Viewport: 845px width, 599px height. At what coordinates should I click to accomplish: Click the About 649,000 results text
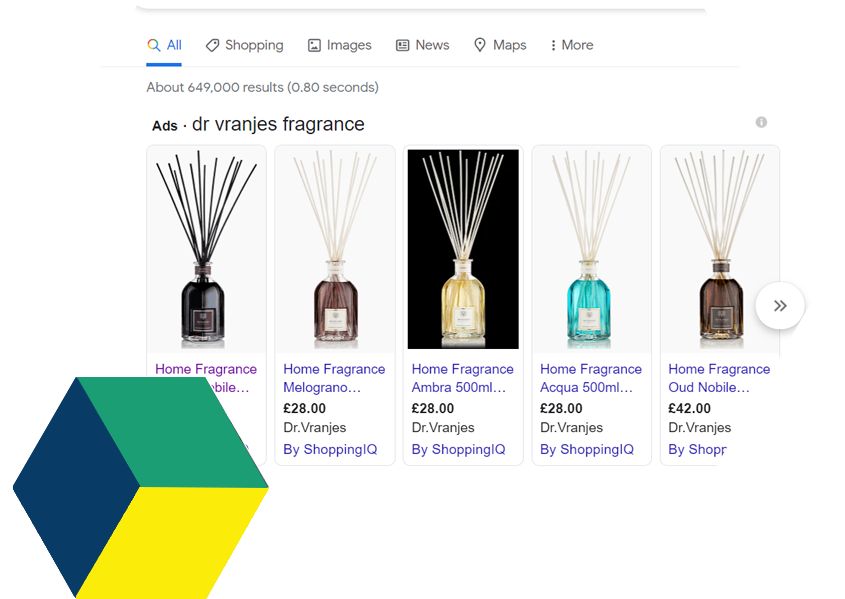(x=262, y=87)
